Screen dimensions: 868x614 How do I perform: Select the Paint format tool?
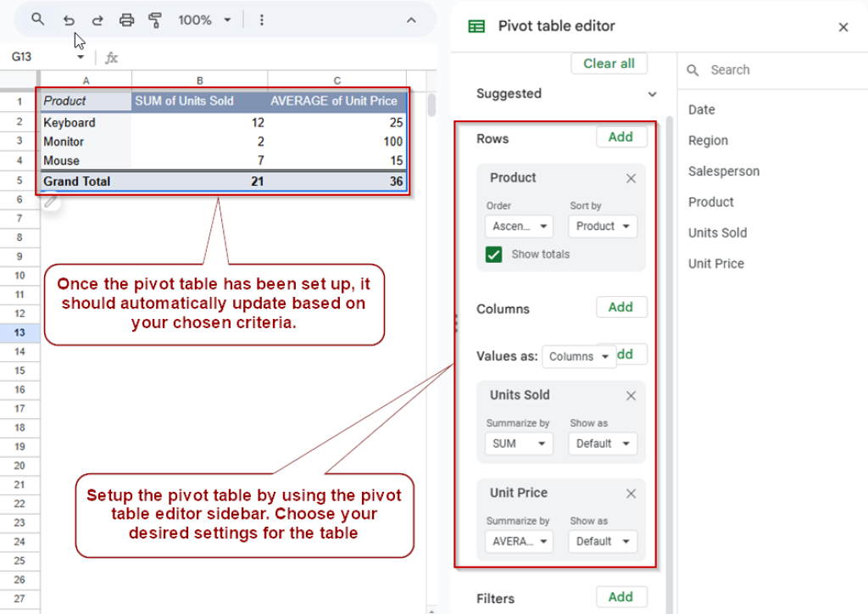(x=154, y=20)
